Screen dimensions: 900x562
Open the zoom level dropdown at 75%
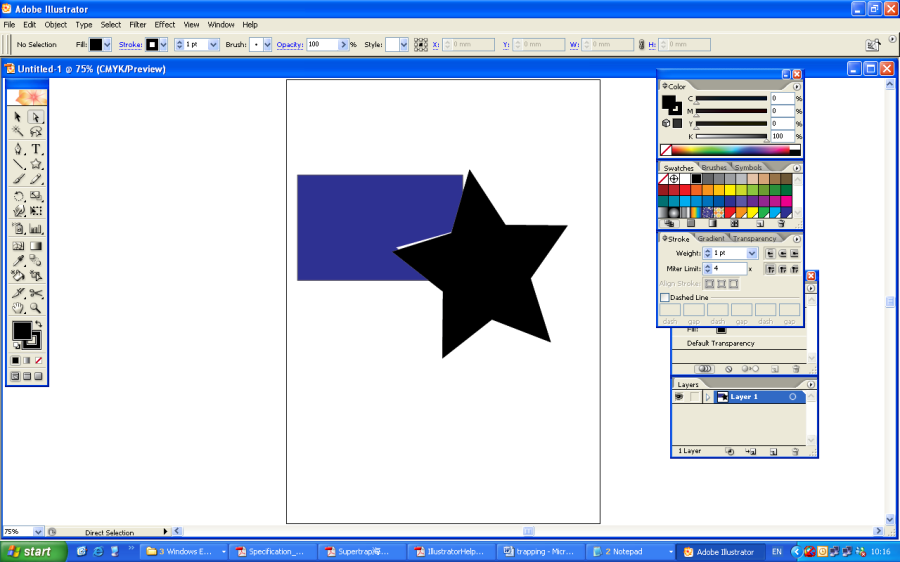pyautogui.click(x=38, y=532)
